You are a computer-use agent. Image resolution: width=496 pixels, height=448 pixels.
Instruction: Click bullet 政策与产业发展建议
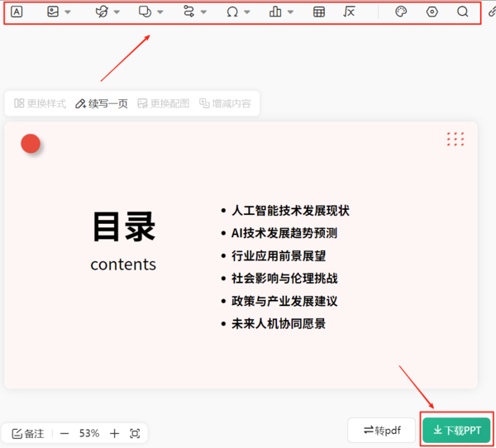(284, 301)
